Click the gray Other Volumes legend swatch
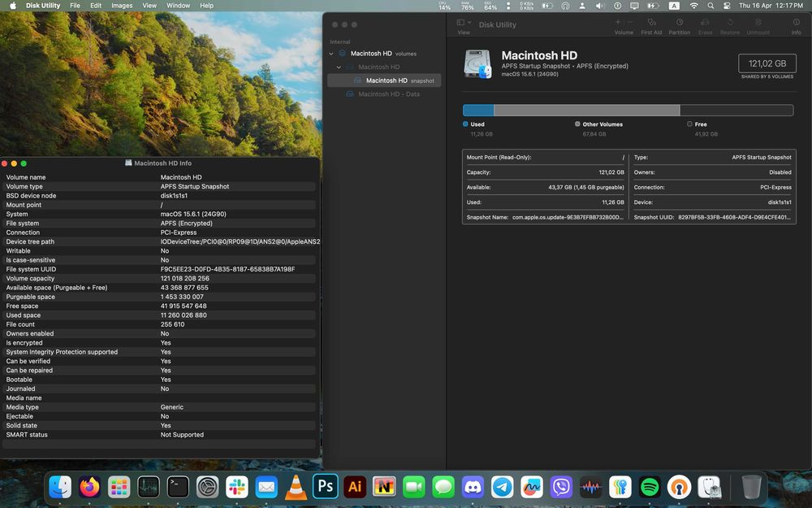The height and width of the screenshot is (508, 812). [x=577, y=124]
